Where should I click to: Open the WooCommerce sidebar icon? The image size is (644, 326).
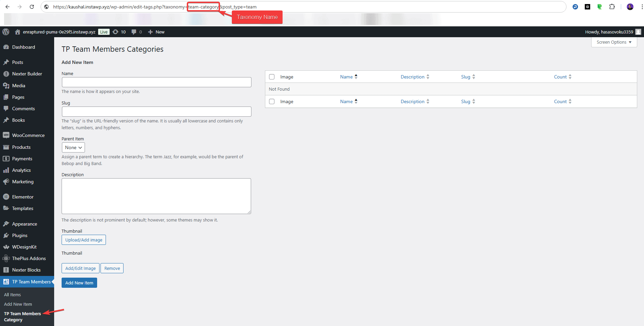click(x=6, y=135)
